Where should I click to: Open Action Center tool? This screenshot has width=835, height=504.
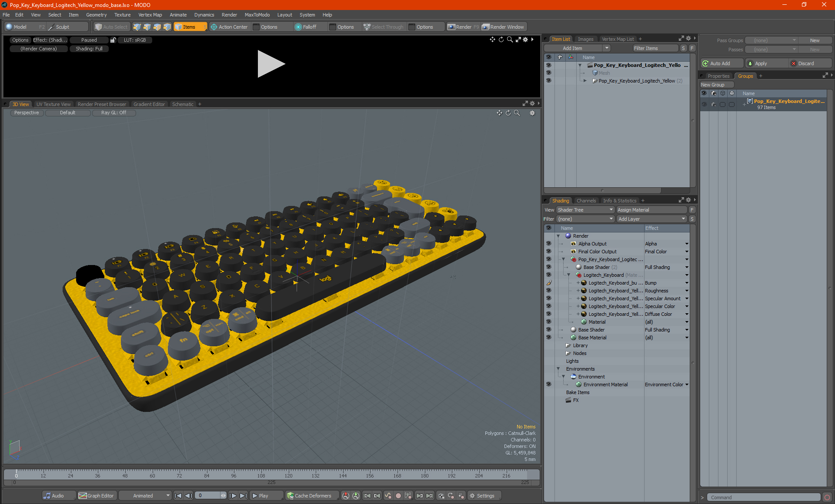pyautogui.click(x=229, y=27)
